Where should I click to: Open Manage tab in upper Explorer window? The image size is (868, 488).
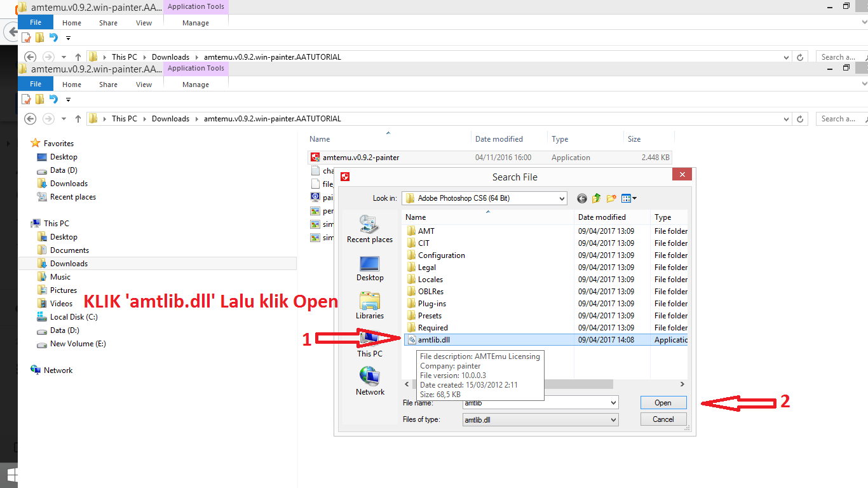[196, 23]
